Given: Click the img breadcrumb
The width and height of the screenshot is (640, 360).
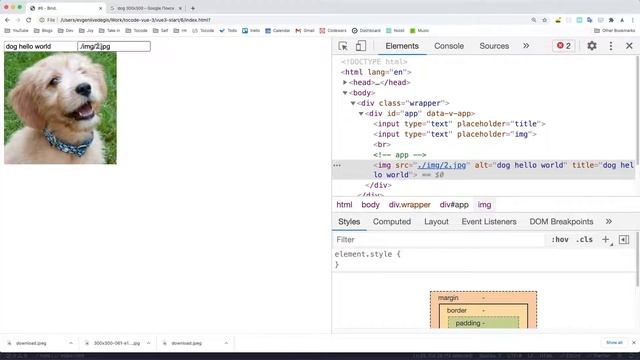Looking at the screenshot, I should point(484,205).
